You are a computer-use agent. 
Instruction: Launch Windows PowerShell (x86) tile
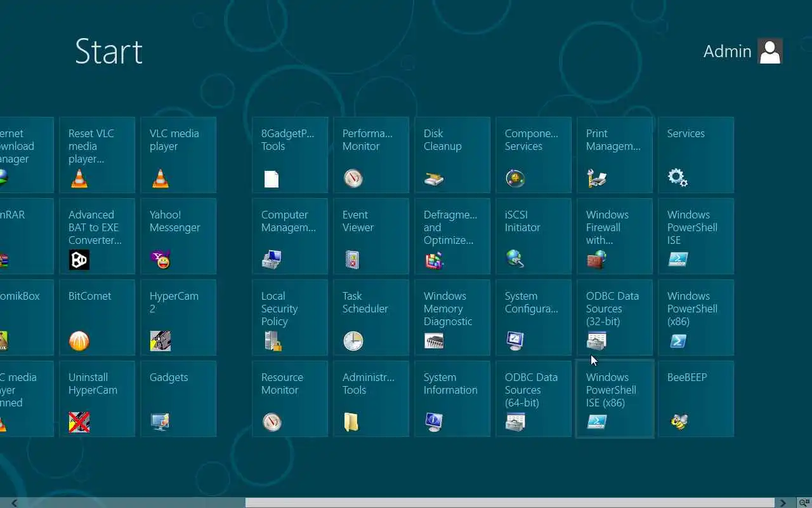click(696, 317)
